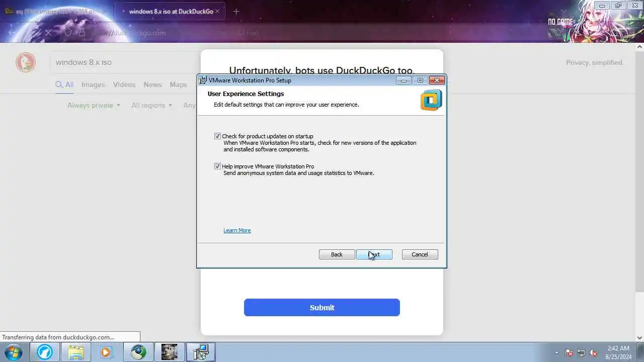Image resolution: width=644 pixels, height=362 pixels.
Task: Go Back in VMware setup wizard
Action: [x=337, y=254]
